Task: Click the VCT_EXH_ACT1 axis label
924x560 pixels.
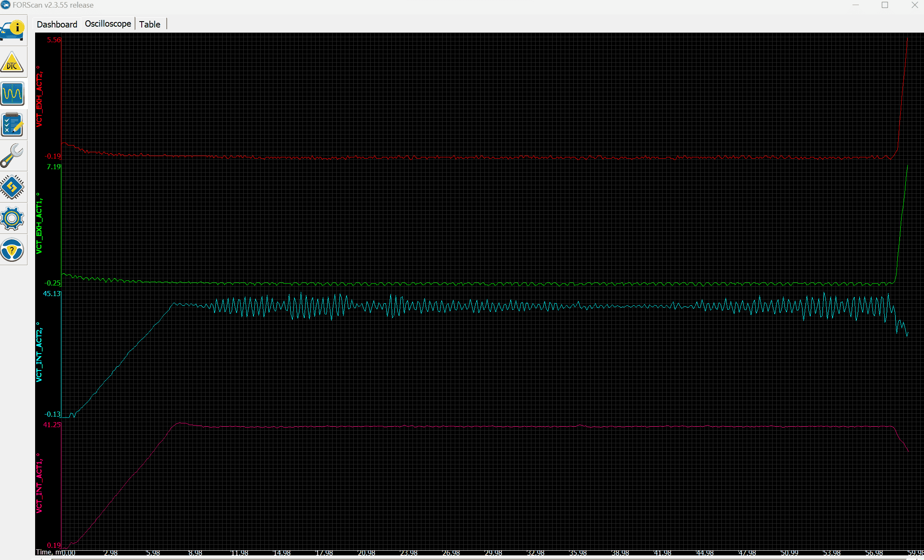Action: [39, 223]
